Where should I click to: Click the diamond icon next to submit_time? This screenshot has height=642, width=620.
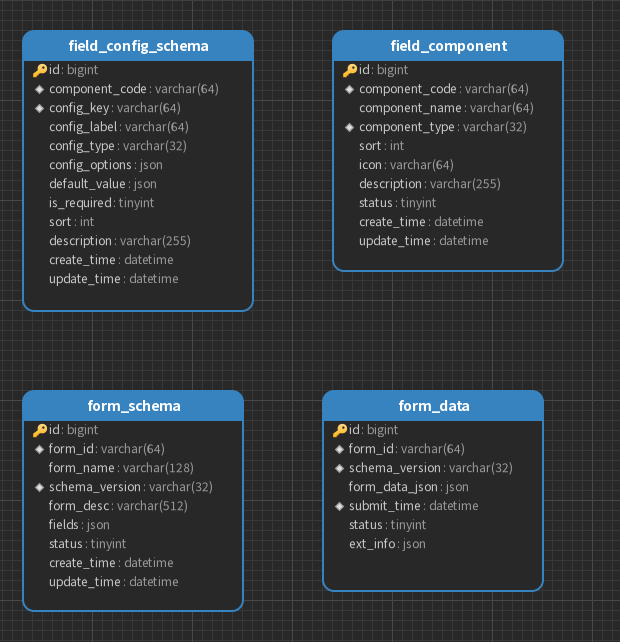click(x=340, y=506)
